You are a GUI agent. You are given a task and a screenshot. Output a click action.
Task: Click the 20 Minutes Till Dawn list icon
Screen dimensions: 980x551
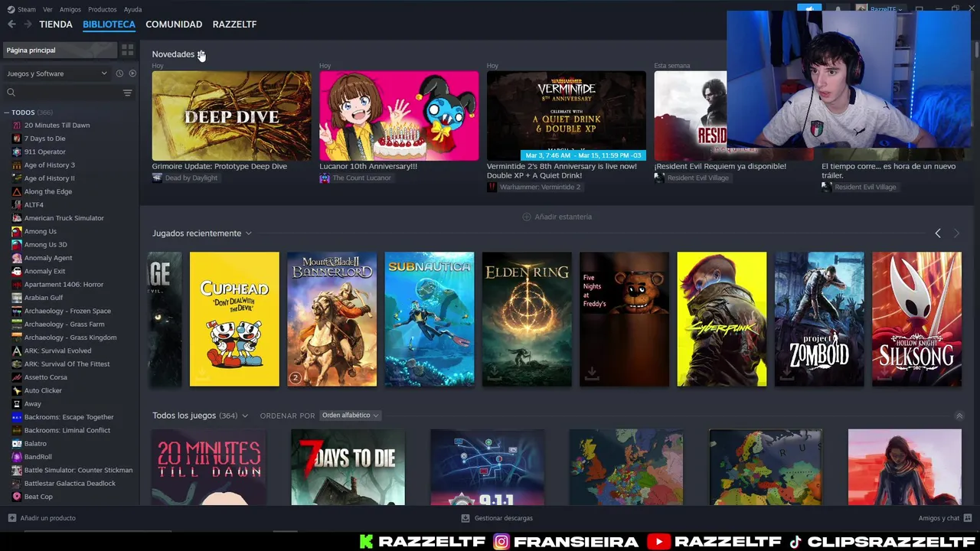pyautogui.click(x=17, y=126)
